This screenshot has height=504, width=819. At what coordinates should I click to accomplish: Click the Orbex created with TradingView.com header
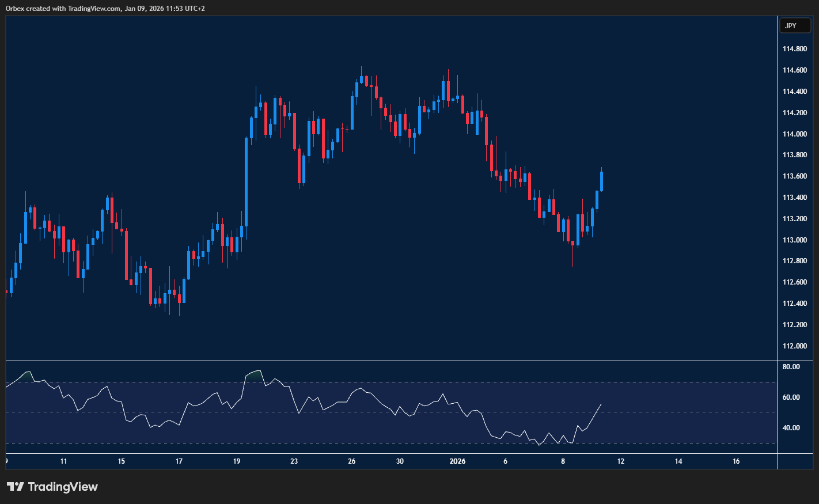105,8
